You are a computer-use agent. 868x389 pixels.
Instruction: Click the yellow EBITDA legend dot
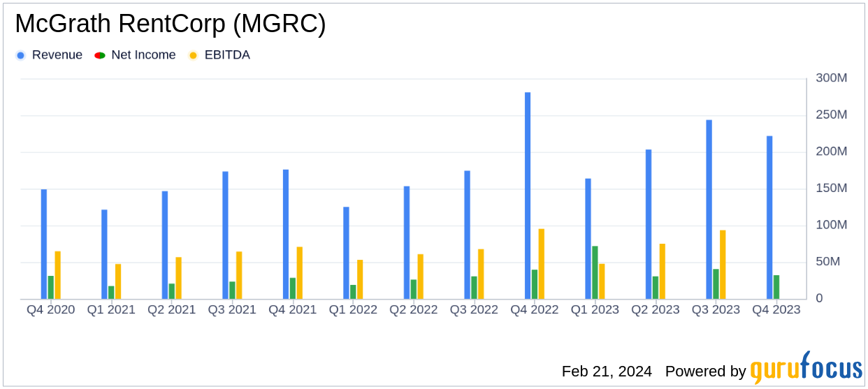(193, 55)
